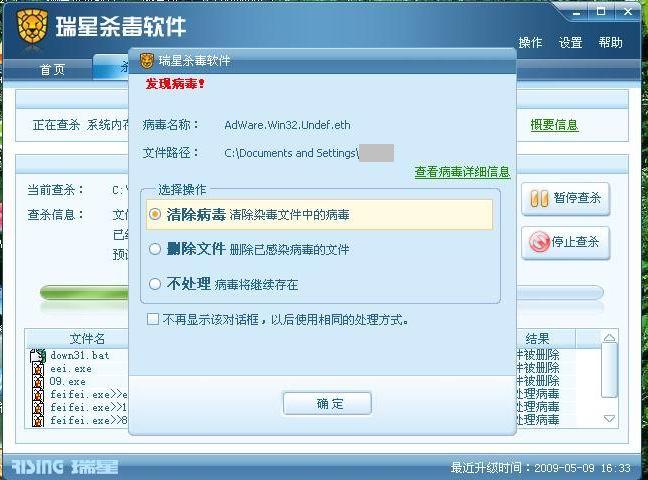Close the Rising antivirus window

pyautogui.click(x=628, y=12)
